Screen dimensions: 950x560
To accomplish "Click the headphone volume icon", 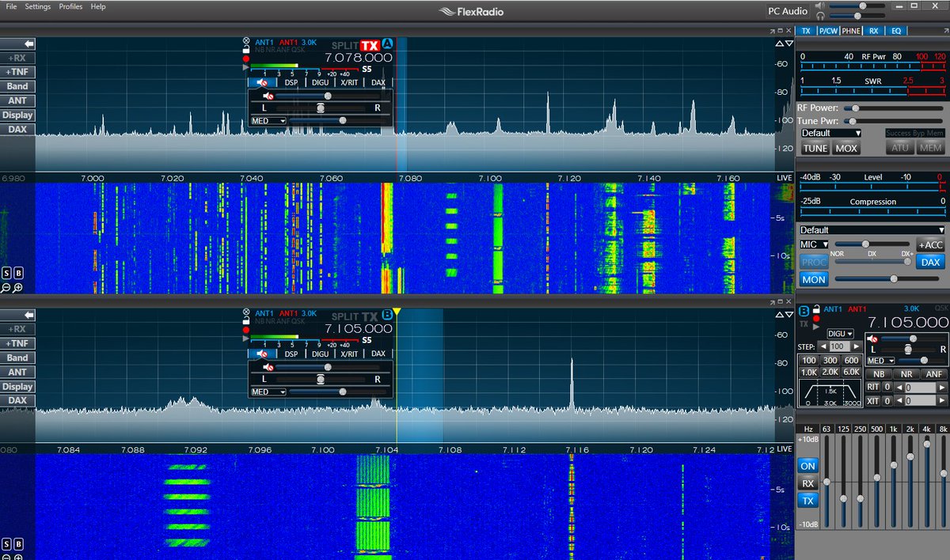I will [819, 16].
